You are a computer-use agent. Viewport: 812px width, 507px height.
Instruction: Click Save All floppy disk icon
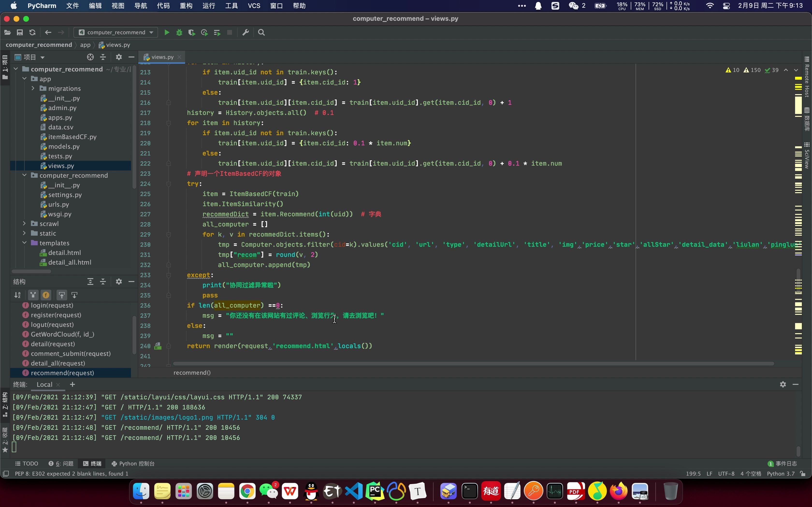point(20,33)
